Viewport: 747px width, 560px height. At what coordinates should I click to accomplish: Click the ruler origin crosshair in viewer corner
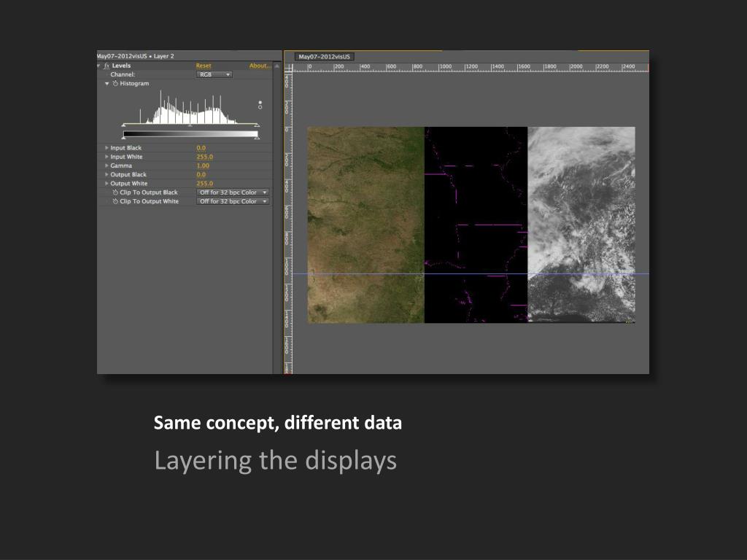(288, 67)
